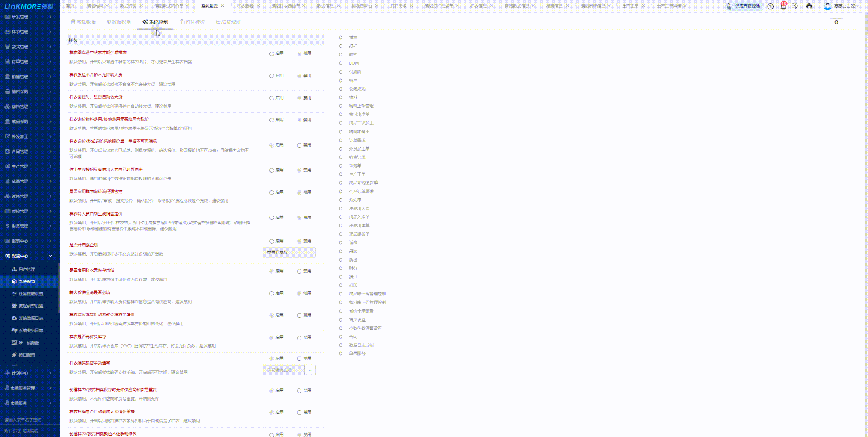Click the lightning shortcut list icon
The image size is (868, 437).
point(795,6)
